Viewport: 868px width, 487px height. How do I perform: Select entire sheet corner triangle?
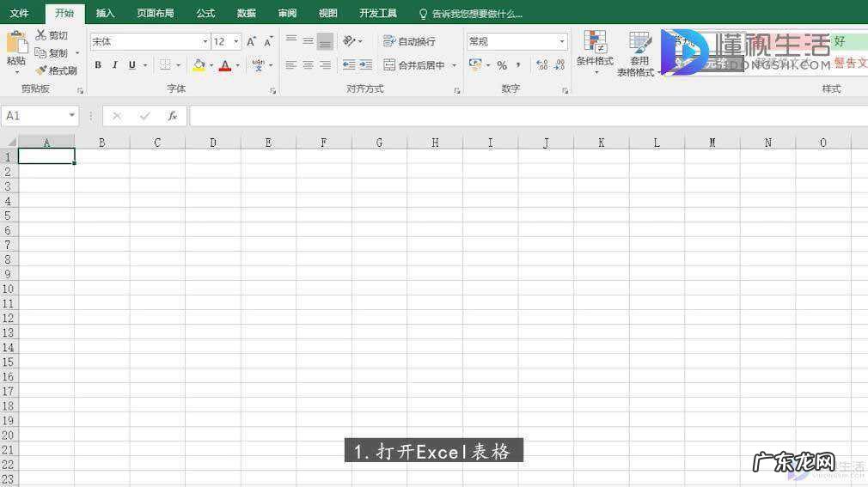coord(10,142)
